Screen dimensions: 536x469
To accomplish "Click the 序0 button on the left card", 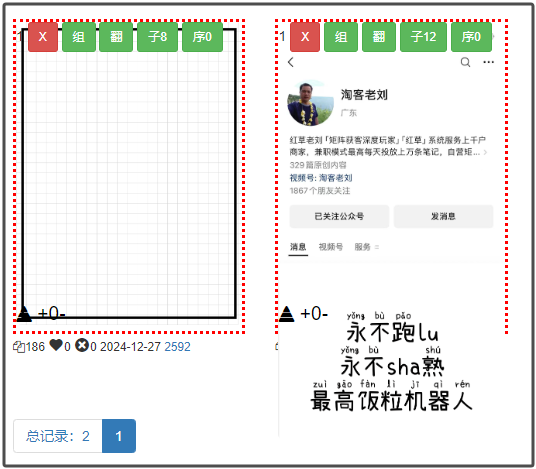I will tap(202, 37).
